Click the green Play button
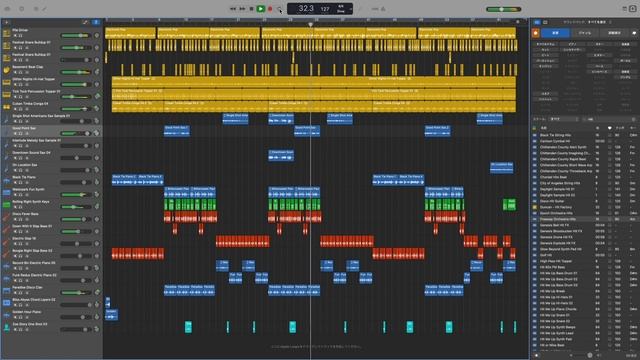The width and height of the screenshot is (640, 360). 260,9
